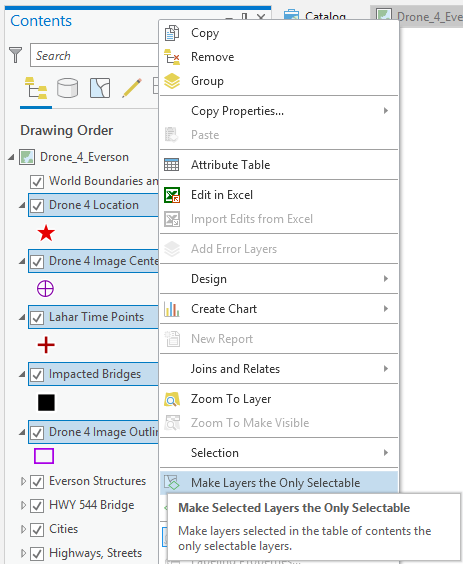Click the Contents search field
The image size is (463, 564).
94,55
